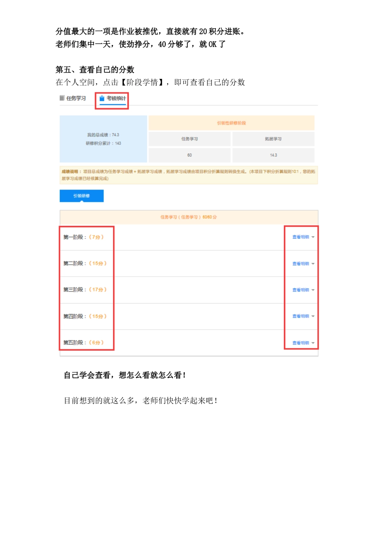Click the score cell showing 60
The height and width of the screenshot is (555, 392).
tap(189, 155)
